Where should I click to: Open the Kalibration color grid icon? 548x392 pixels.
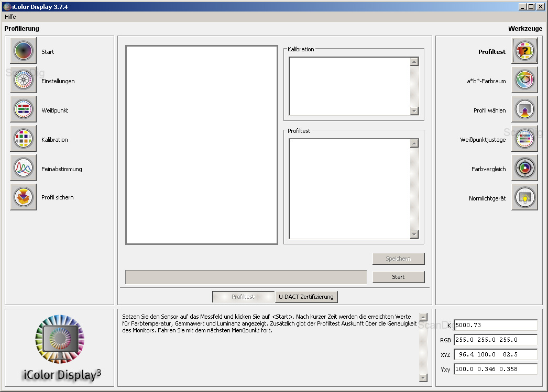point(24,139)
